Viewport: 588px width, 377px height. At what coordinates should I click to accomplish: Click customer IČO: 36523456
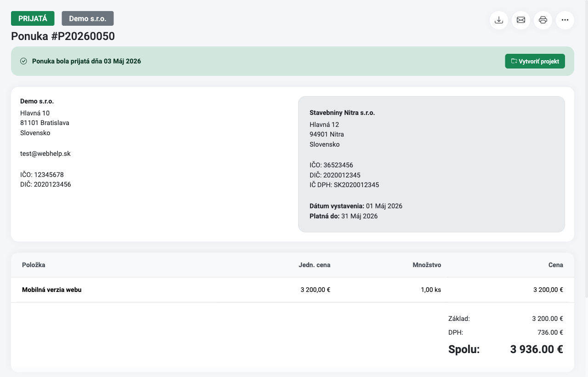coord(331,165)
